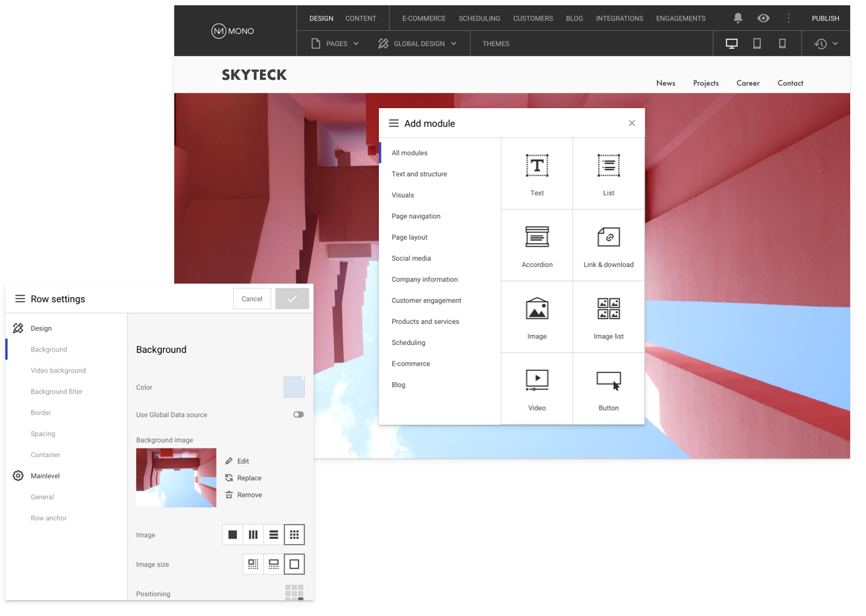Toggle Use Global Data source switch

tap(298, 415)
